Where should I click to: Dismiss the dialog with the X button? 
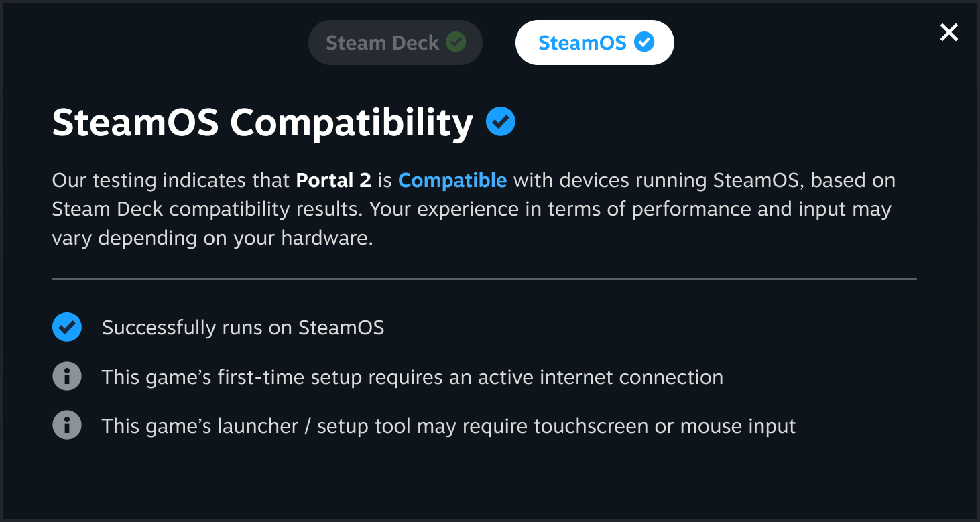point(948,32)
